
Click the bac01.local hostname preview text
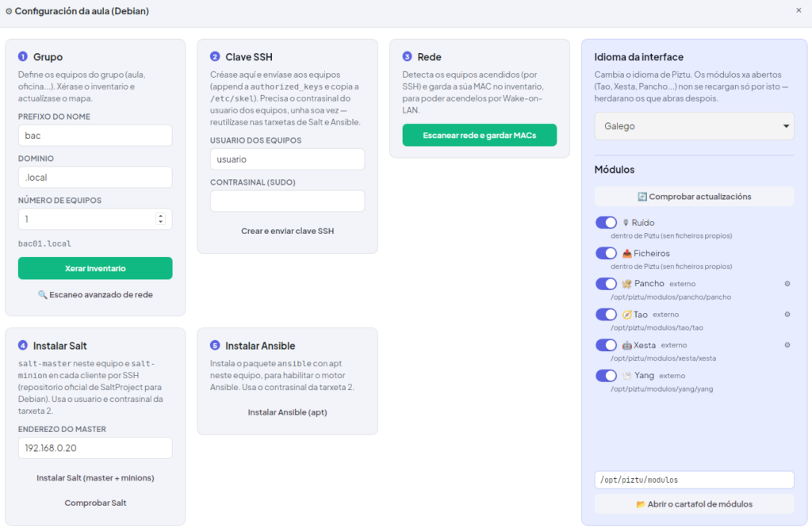tap(44, 243)
